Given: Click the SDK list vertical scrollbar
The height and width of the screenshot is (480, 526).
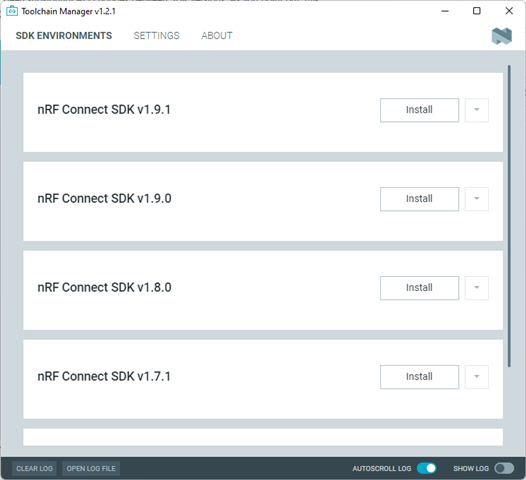Looking at the screenshot, I should click(x=509, y=216).
